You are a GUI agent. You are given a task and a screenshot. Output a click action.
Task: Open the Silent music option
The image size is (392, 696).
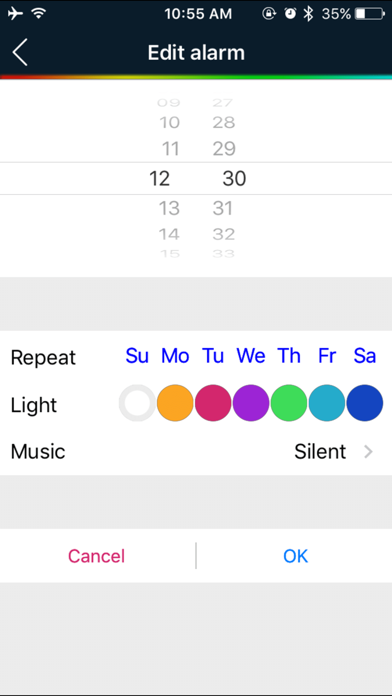coord(320,452)
